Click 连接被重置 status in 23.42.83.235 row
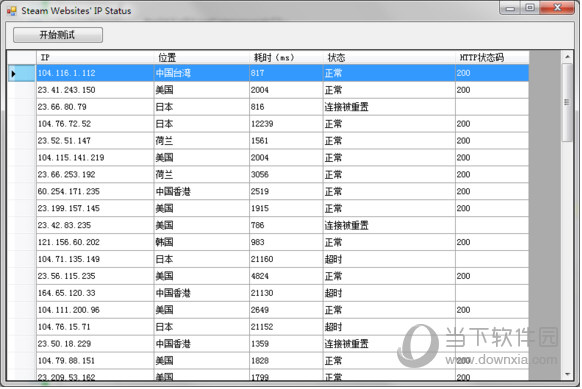This screenshot has width=582, height=389. [x=389, y=226]
